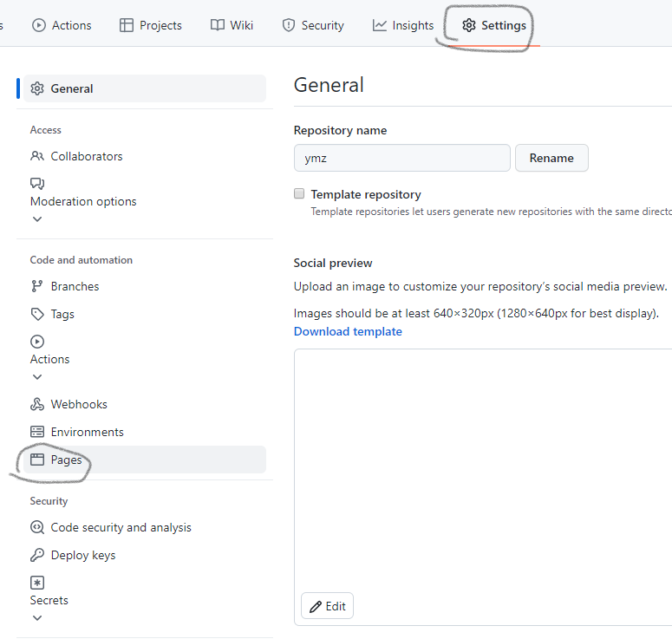The image size is (672, 639).
Task: Click the Tags label icon
Action: tap(37, 314)
